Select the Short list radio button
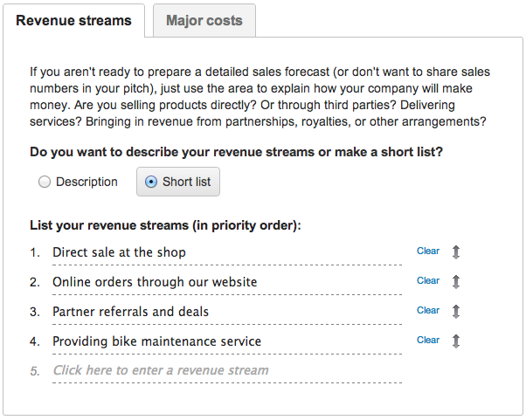 [x=151, y=182]
